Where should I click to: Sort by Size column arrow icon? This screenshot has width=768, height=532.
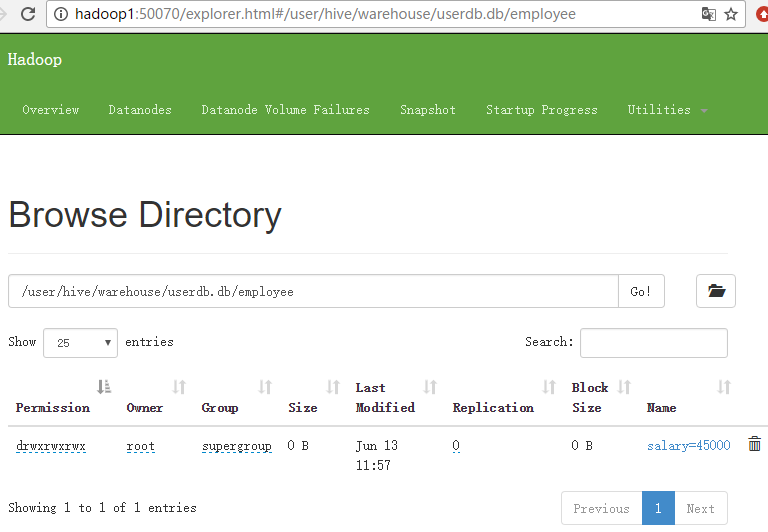pyautogui.click(x=333, y=387)
